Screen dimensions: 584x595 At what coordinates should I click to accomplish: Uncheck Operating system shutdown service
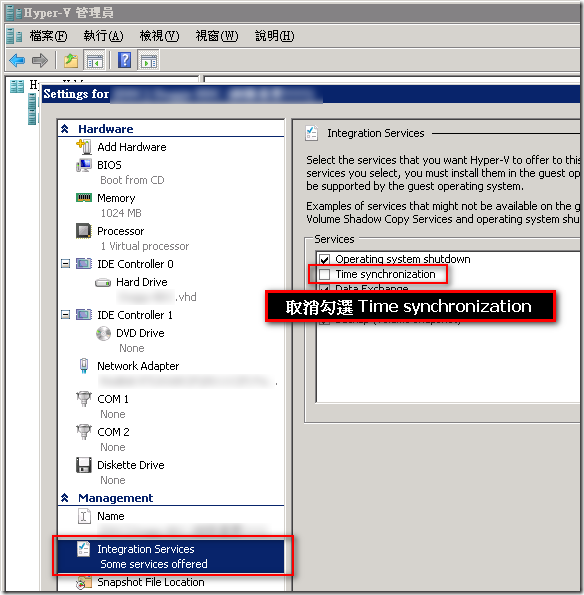point(324,259)
